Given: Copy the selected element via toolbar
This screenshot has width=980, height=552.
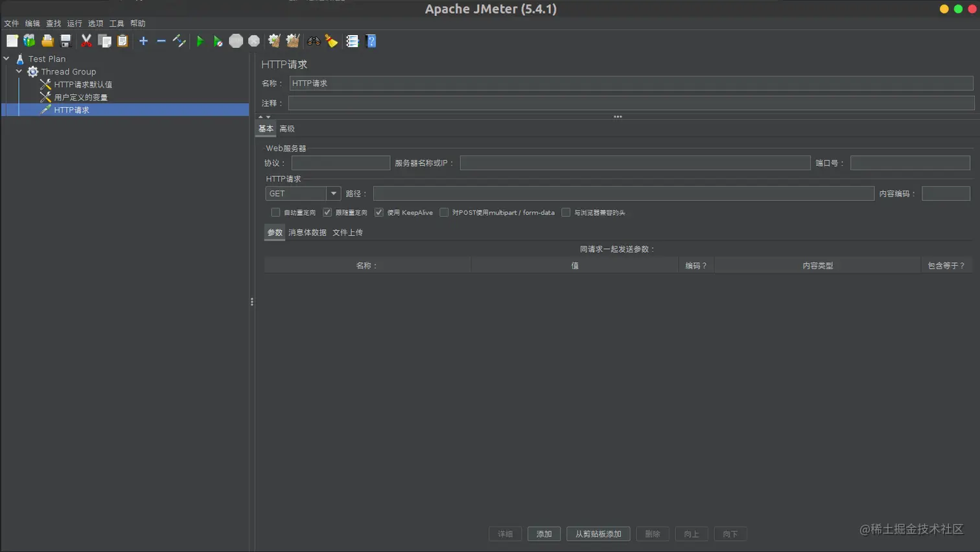Looking at the screenshot, I should click(x=104, y=41).
